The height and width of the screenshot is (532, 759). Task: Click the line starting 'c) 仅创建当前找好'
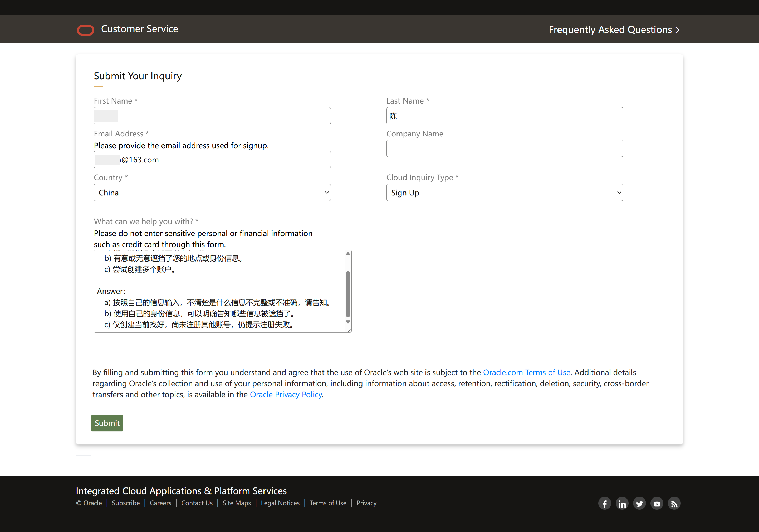click(x=200, y=324)
